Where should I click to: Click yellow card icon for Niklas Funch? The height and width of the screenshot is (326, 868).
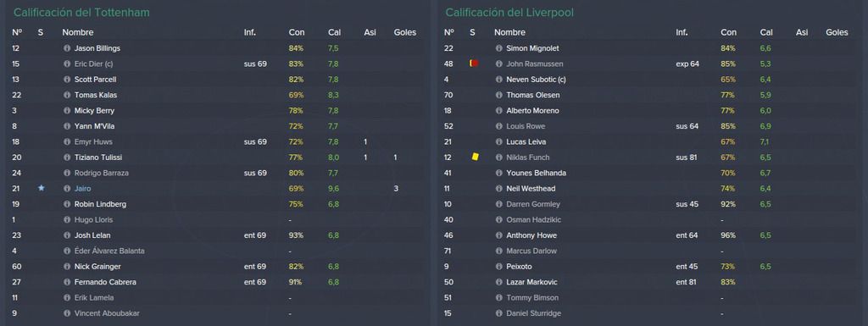475,157
